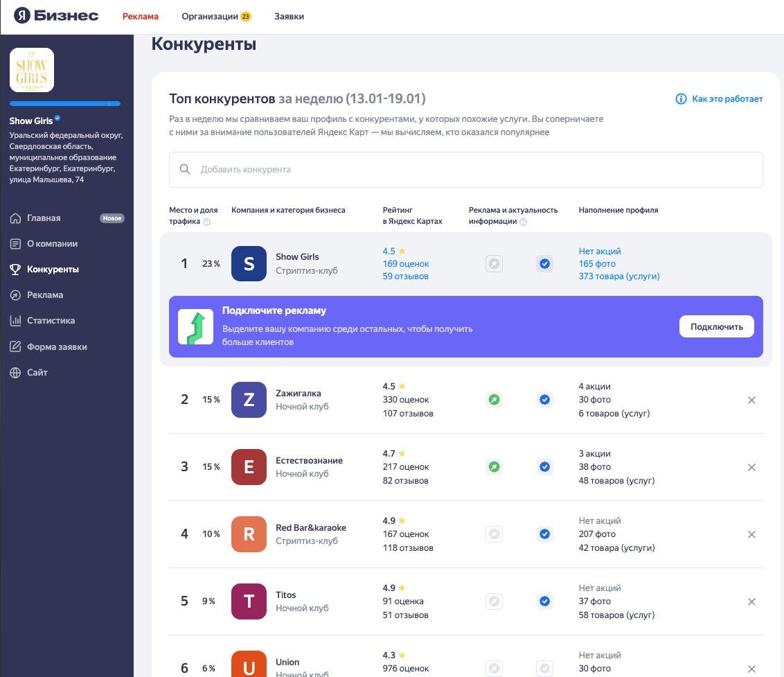Image resolution: width=784 pixels, height=677 pixels.
Task: Click the Red Bar&karaoke R avatar
Action: pyautogui.click(x=249, y=534)
